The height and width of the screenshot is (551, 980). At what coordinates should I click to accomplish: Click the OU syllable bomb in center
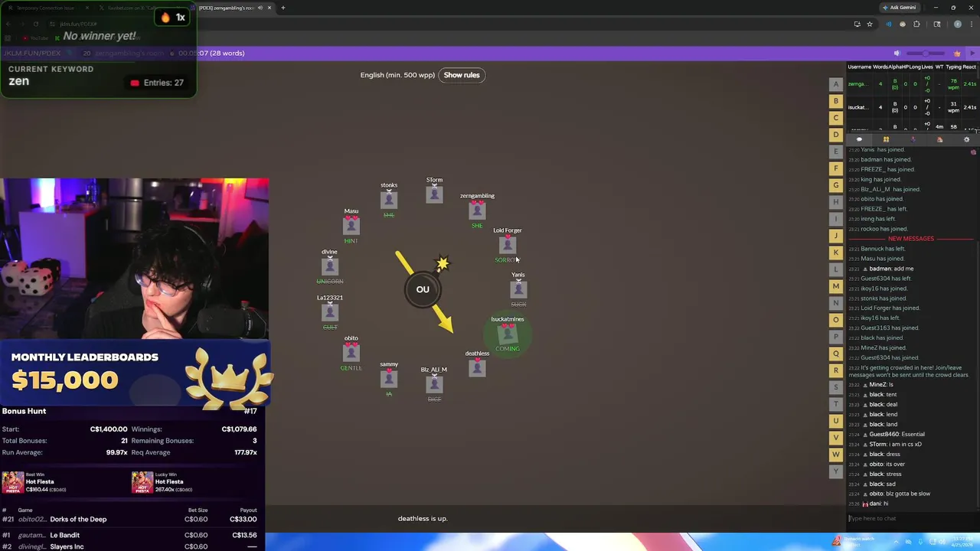pos(423,289)
